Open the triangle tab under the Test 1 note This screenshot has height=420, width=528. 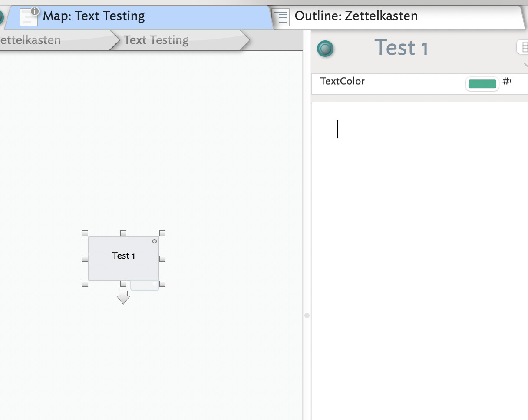click(145, 285)
